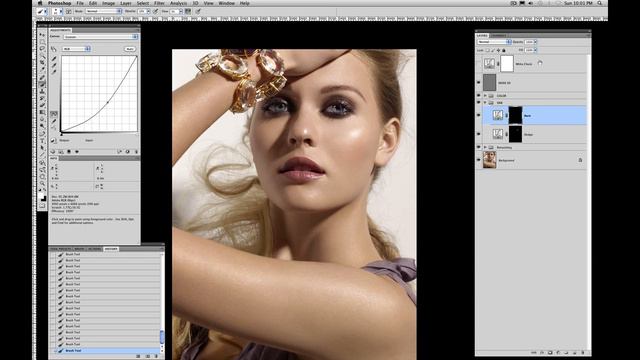Select the Brush tool in the toolbar
640x360 pixels.
coord(42,84)
